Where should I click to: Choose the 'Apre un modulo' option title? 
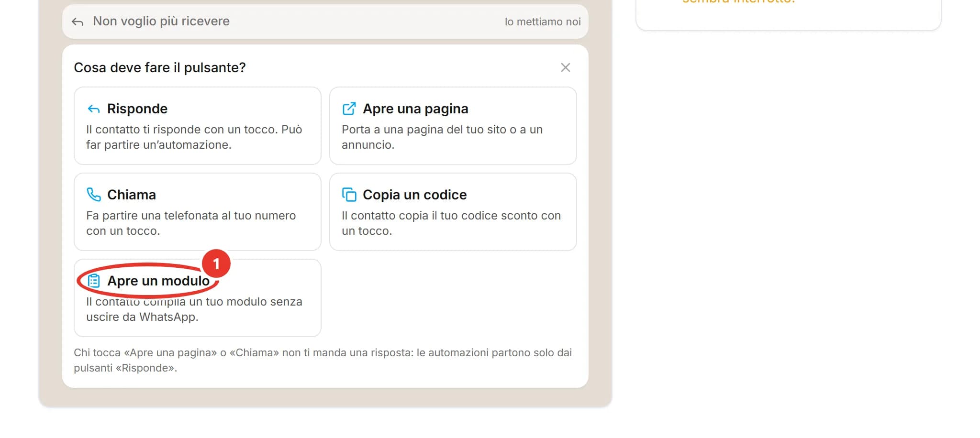[158, 281]
